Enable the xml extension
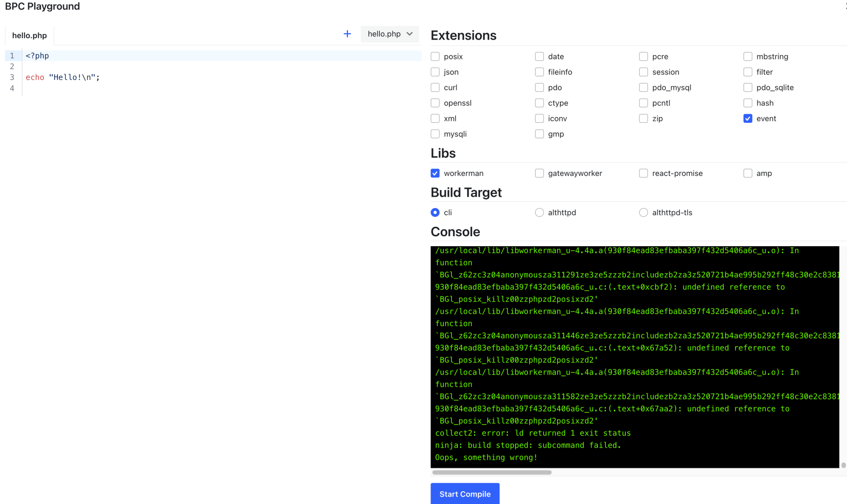 coord(435,119)
